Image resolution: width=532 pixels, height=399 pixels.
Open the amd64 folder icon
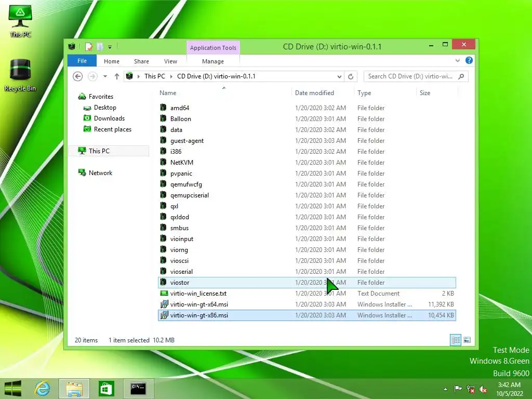pyautogui.click(x=163, y=108)
